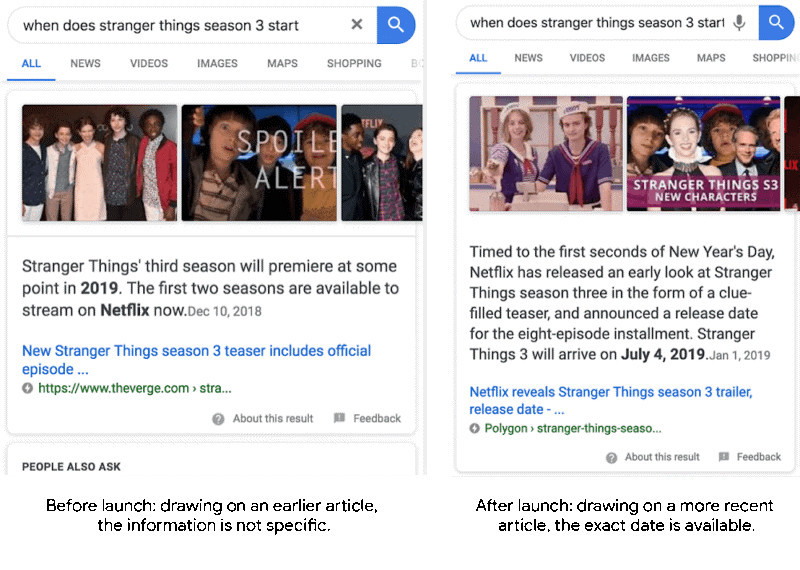Click the AMP icon beside Polygon breadcrumb
Image resolution: width=800 pixels, height=570 pixels.
click(x=474, y=428)
